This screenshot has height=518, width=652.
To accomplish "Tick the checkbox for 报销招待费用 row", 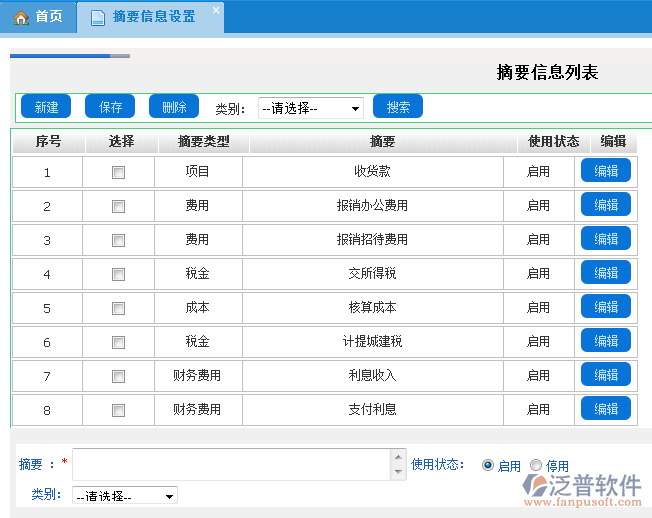I will 118,240.
